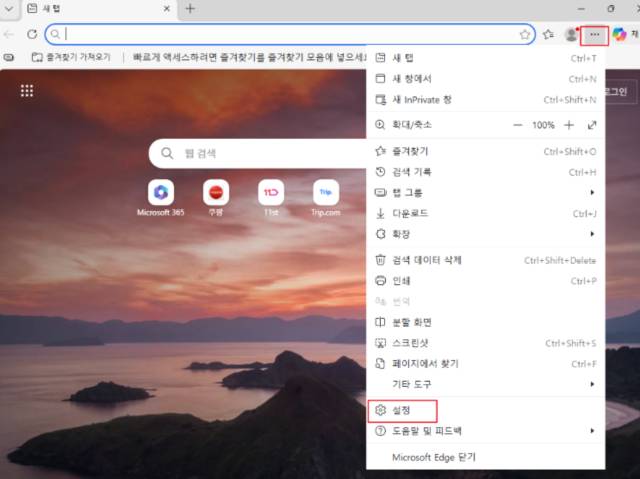Click the 새 탭 tab title
This screenshot has width=640, height=479.
(x=51, y=9)
